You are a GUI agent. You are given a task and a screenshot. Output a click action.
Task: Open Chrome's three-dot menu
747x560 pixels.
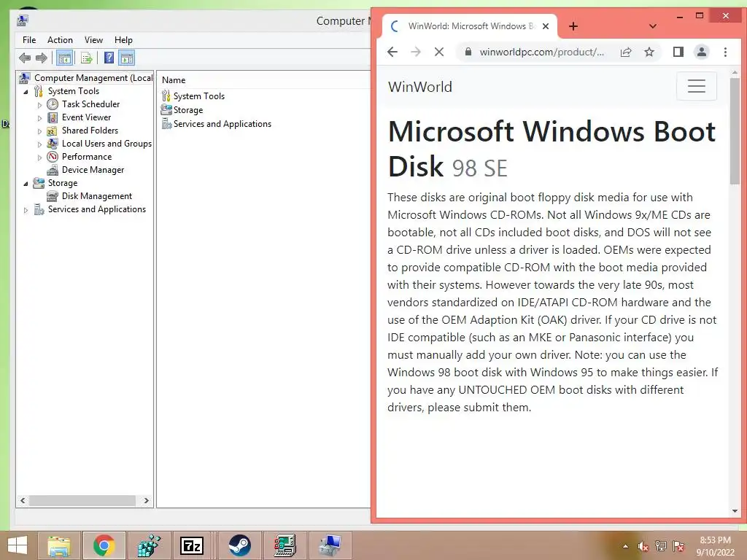725,52
